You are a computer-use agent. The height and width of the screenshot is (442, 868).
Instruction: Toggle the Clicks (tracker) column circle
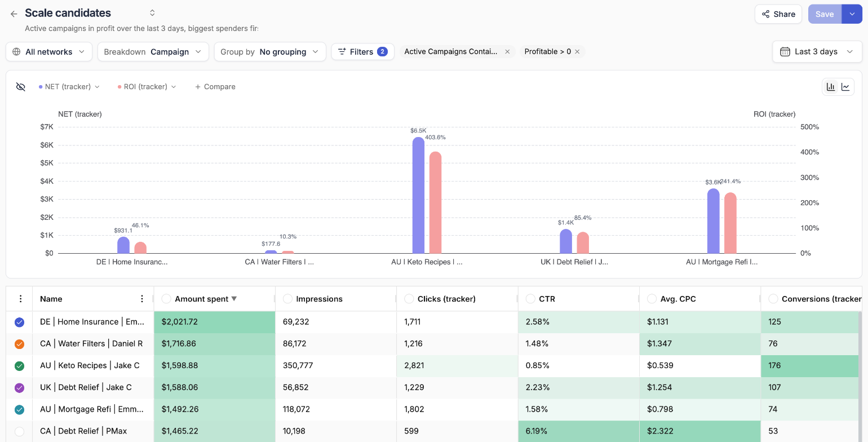(409, 299)
